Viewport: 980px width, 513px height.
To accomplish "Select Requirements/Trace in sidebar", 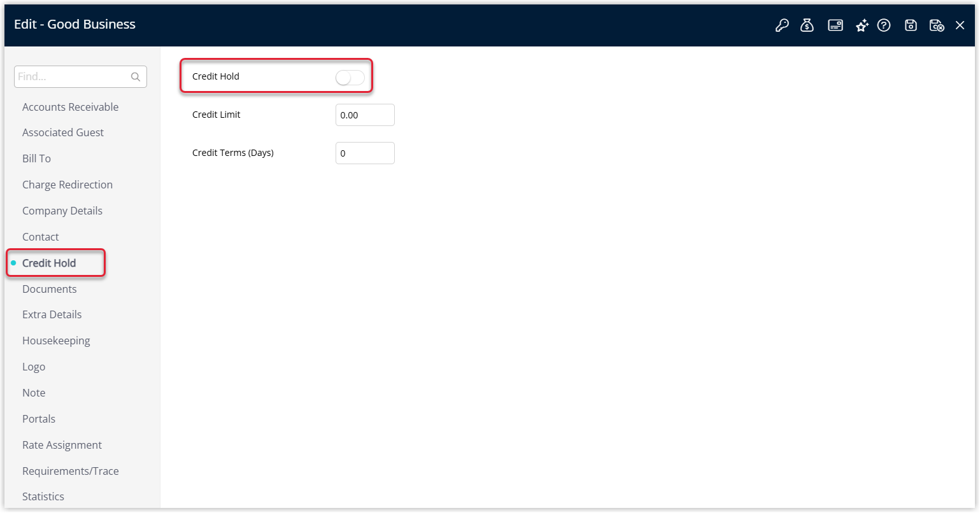I will [x=71, y=471].
